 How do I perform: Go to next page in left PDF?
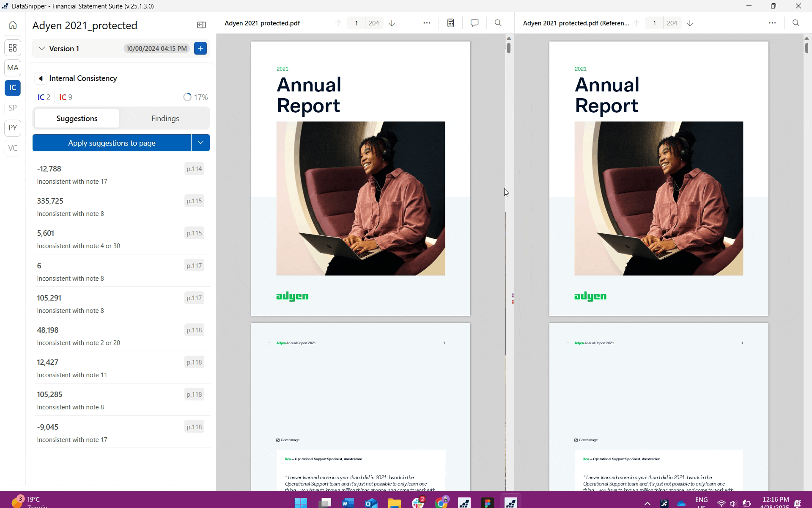coord(392,23)
